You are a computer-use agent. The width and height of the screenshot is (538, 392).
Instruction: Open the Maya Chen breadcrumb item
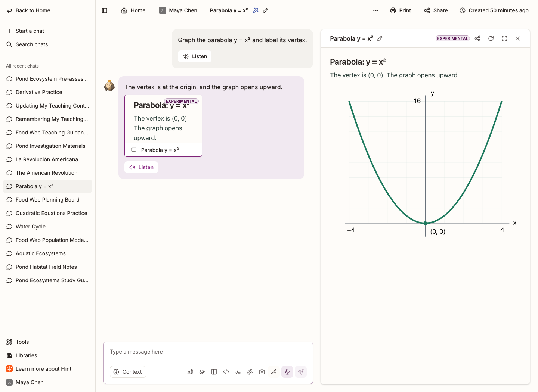(178, 10)
